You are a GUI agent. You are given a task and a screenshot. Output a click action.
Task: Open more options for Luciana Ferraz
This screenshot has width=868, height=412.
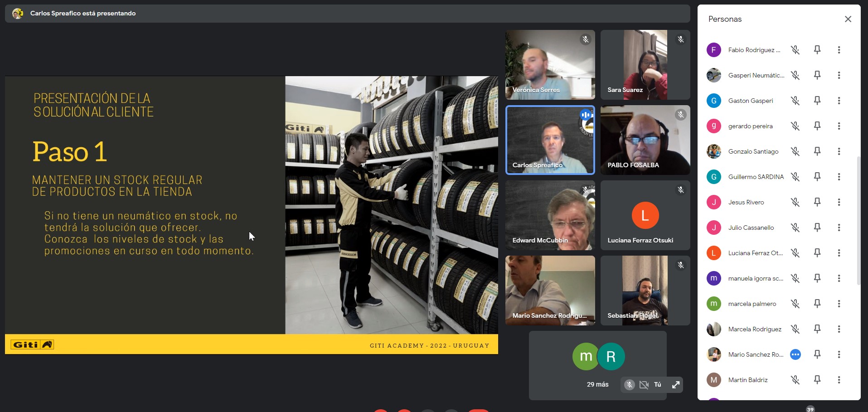tap(839, 253)
